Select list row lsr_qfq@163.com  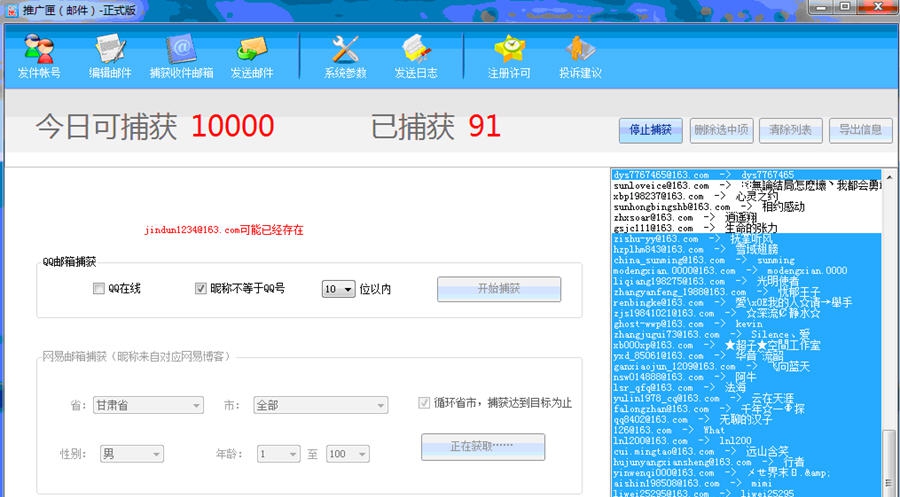tap(746, 387)
